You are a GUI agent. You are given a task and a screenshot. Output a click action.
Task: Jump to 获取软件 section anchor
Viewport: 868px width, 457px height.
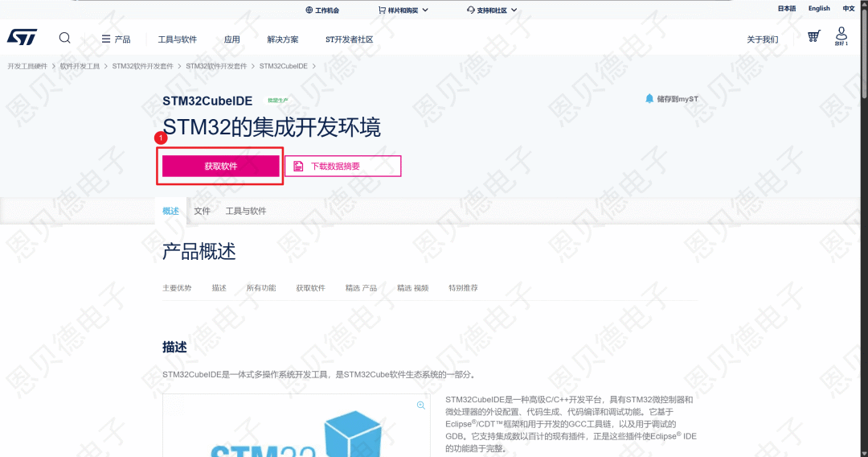[x=310, y=288]
